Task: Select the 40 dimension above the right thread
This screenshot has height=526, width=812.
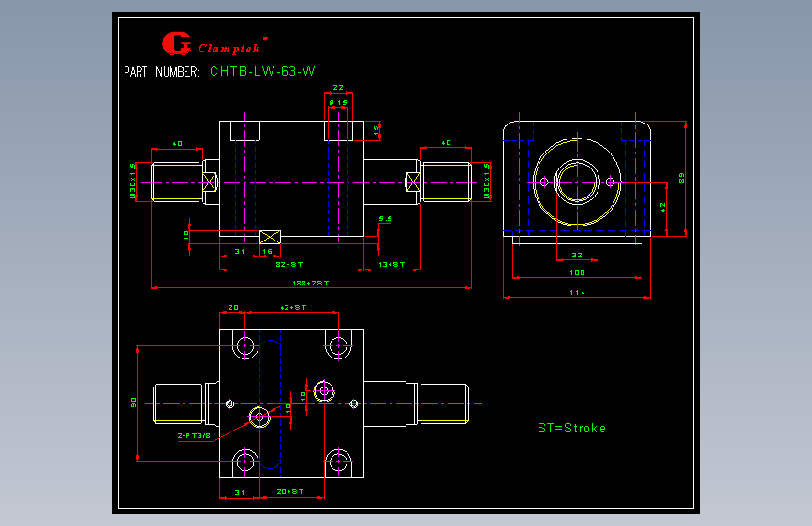Action: pyautogui.click(x=446, y=142)
